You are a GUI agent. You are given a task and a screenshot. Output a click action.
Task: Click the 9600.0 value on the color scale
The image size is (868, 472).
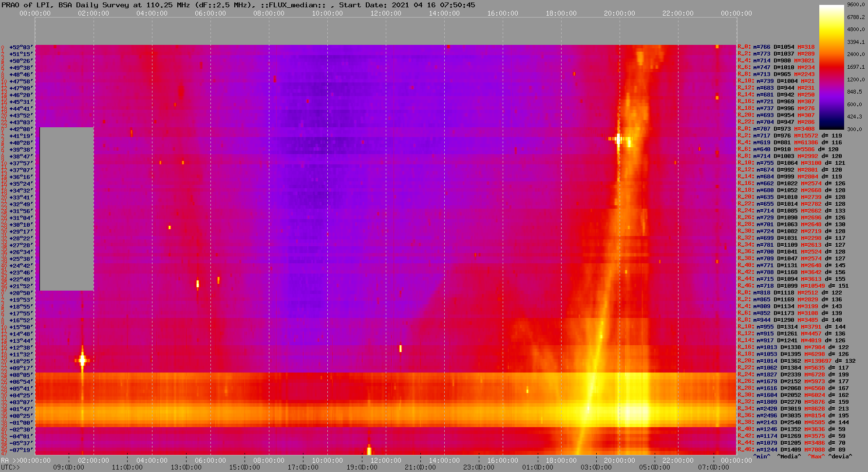pos(856,4)
